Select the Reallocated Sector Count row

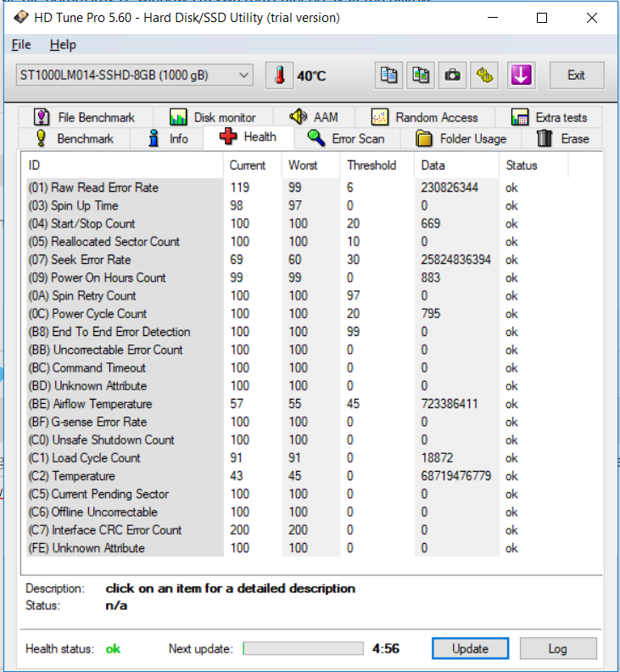[297, 242]
